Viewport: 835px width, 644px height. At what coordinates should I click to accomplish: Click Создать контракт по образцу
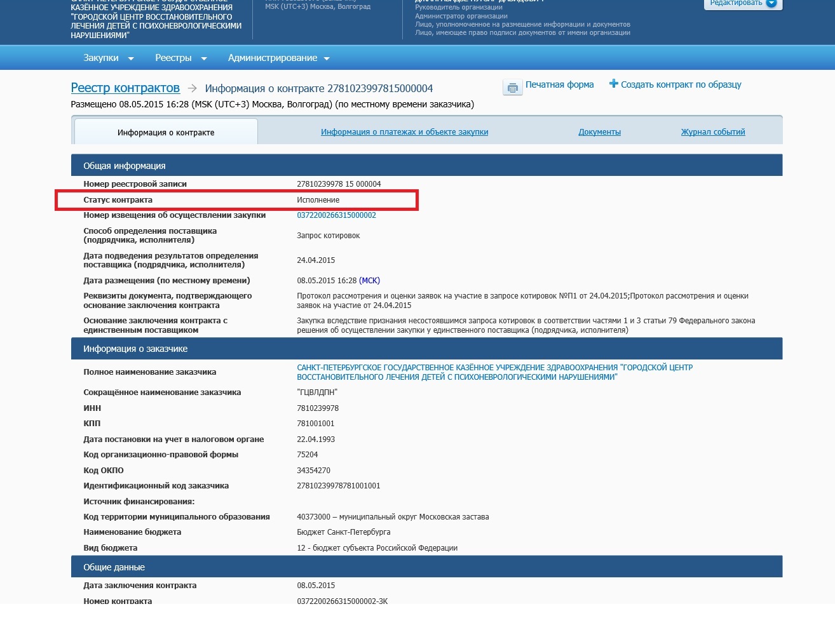pyautogui.click(x=681, y=84)
